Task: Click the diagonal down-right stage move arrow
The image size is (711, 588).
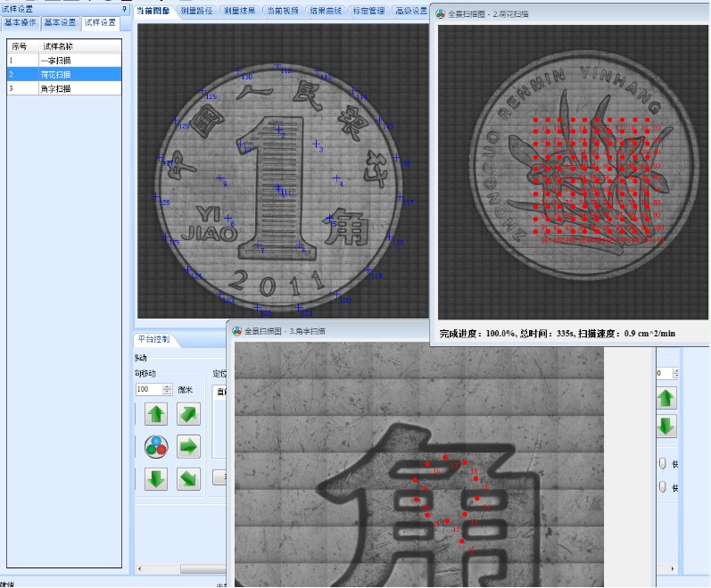Action: click(x=188, y=479)
